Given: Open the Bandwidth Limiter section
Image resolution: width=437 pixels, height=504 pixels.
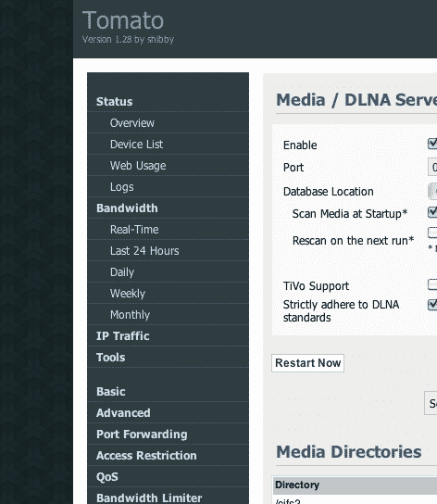Looking at the screenshot, I should [x=149, y=498].
